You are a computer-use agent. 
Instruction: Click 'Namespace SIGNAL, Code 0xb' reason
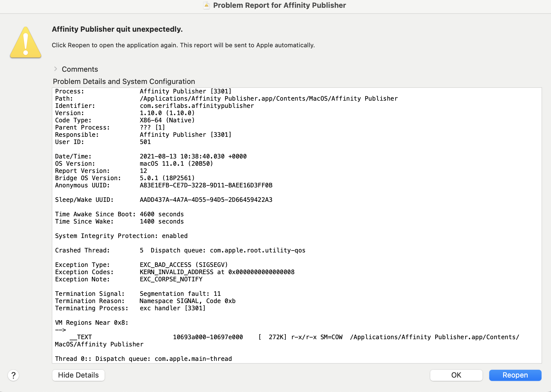click(x=188, y=301)
